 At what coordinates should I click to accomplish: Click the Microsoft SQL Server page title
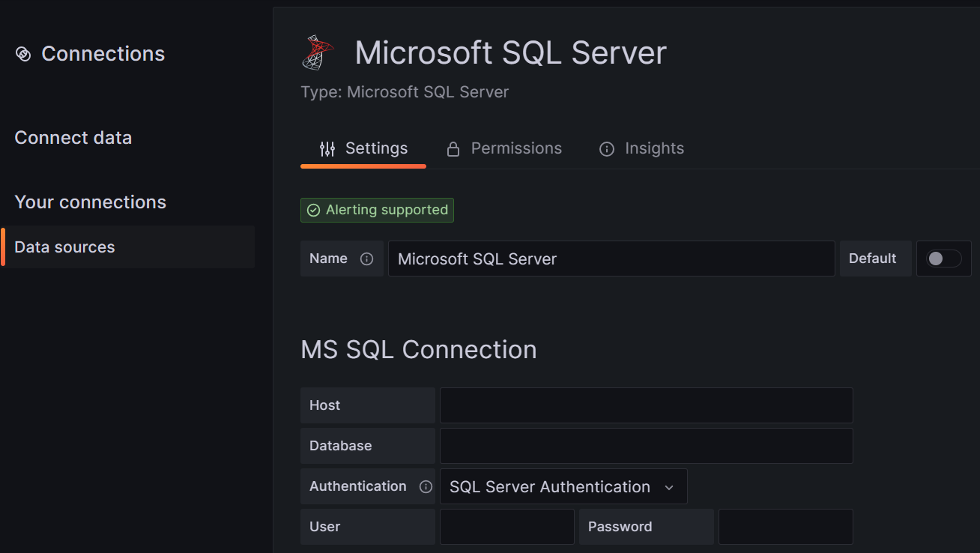[511, 53]
